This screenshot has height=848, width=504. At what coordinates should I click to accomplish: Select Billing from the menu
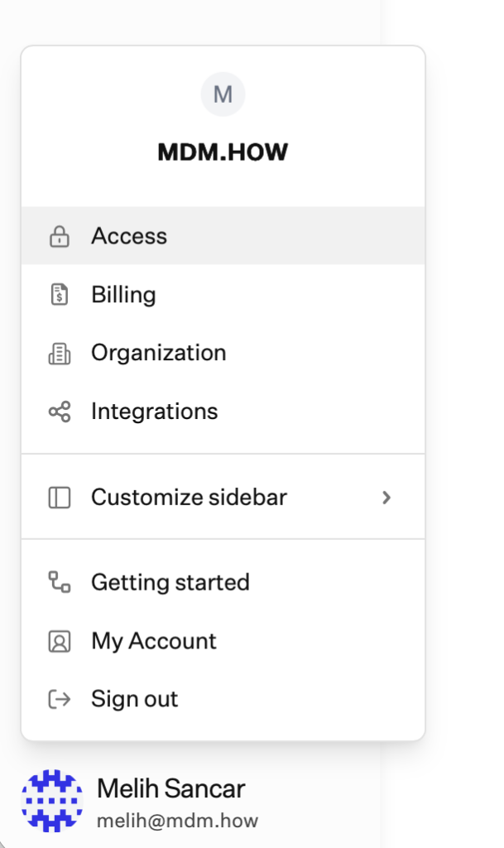(223, 295)
